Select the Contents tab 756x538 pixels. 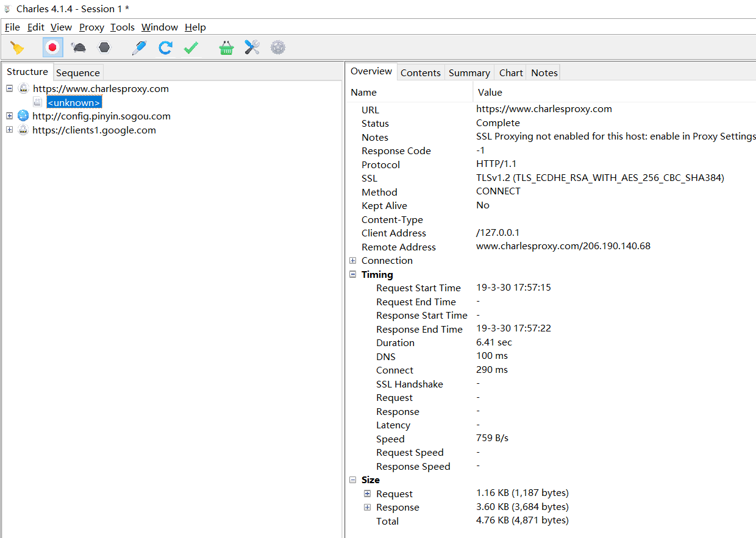point(421,73)
